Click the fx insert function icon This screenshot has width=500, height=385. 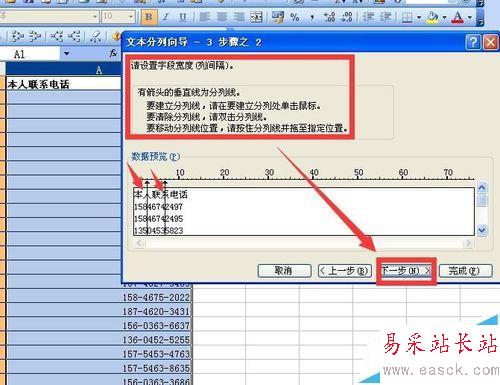pyautogui.click(x=113, y=53)
